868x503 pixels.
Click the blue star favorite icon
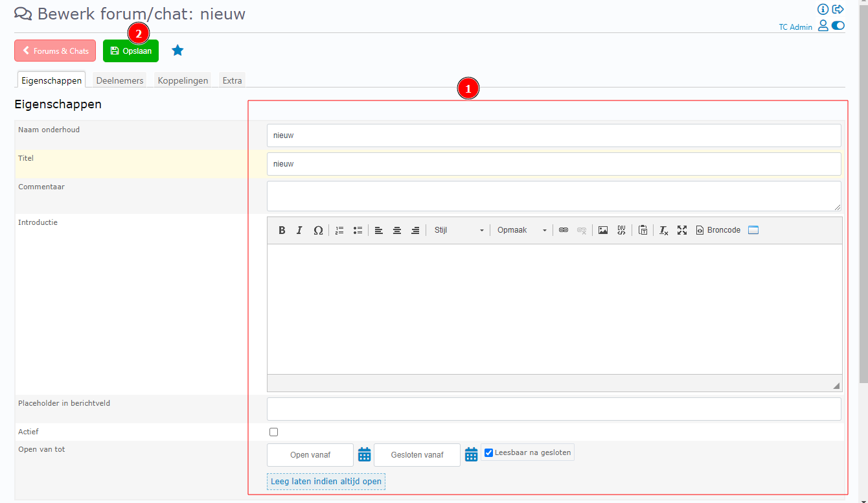[177, 51]
